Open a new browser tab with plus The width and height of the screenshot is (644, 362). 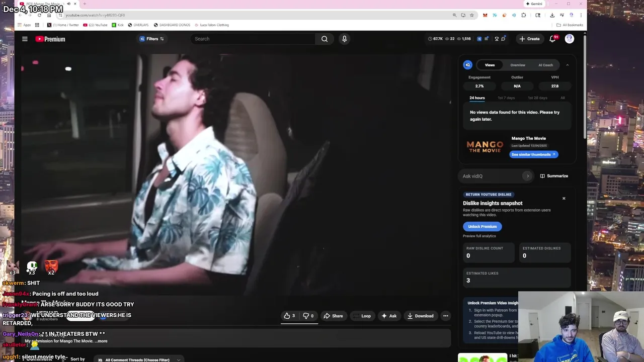[x=85, y=4]
